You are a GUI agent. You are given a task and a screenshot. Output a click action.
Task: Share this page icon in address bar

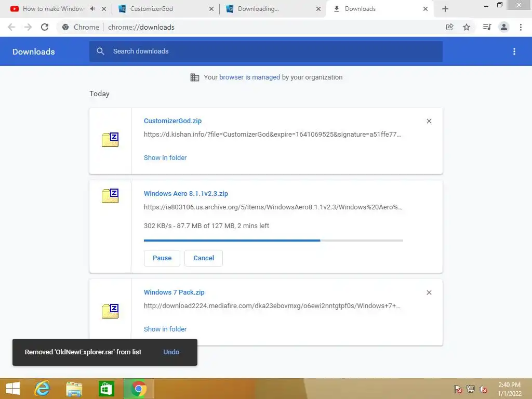tap(449, 27)
